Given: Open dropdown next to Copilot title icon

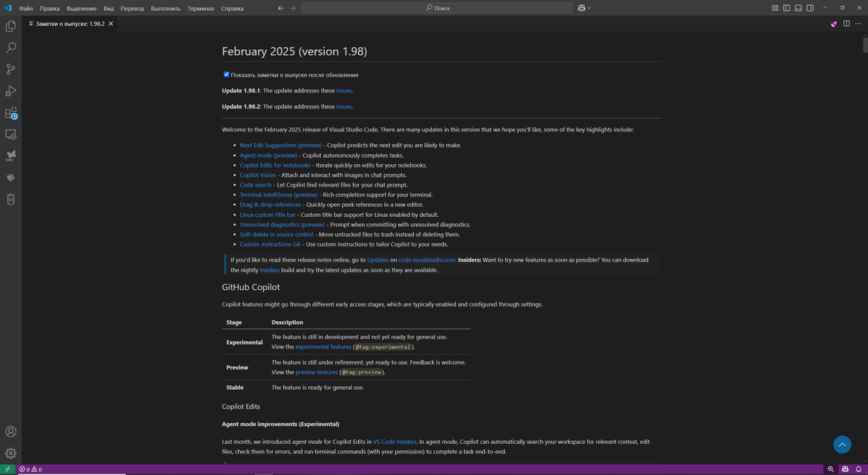Looking at the screenshot, I should pos(589,8).
